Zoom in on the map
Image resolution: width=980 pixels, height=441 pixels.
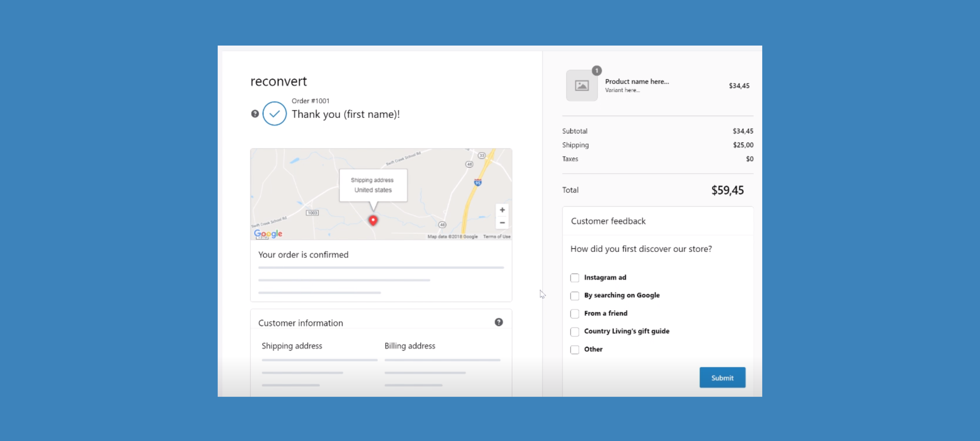[502, 210]
